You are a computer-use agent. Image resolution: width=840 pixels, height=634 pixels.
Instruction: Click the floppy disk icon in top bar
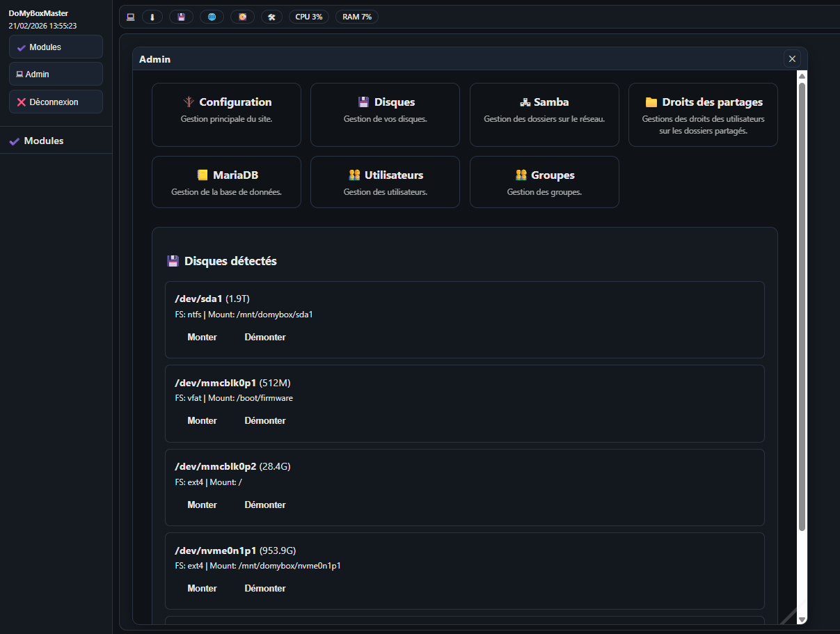pyautogui.click(x=181, y=17)
